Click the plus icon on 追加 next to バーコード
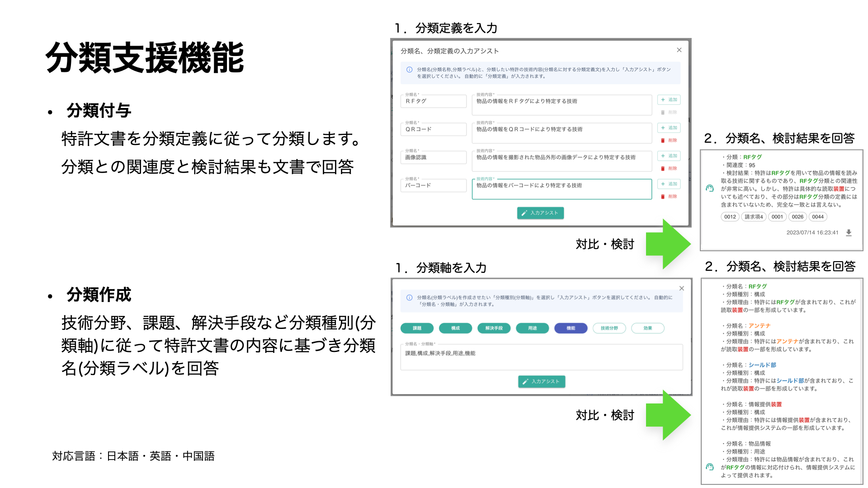The image size is (868, 488). (x=662, y=183)
